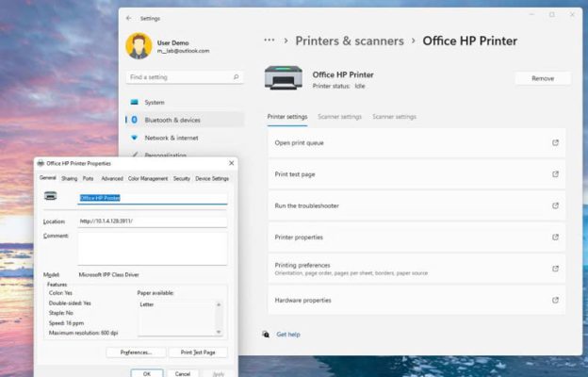This screenshot has width=588, height=377.
Task: Click the Settings back arrow icon
Action: 128,18
